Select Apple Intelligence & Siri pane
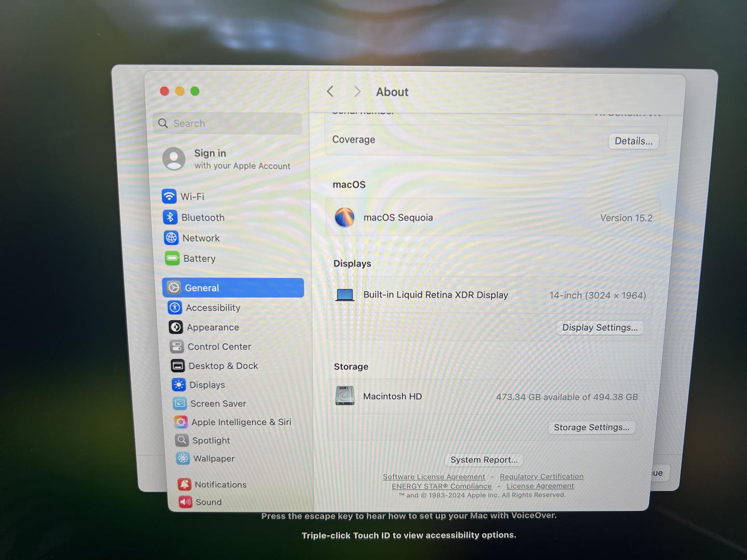The width and height of the screenshot is (747, 560). [x=240, y=422]
